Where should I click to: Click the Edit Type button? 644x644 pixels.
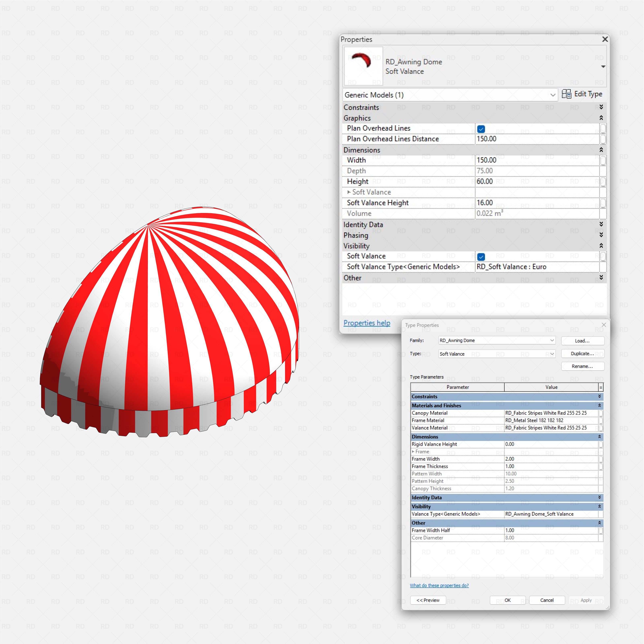582,94
